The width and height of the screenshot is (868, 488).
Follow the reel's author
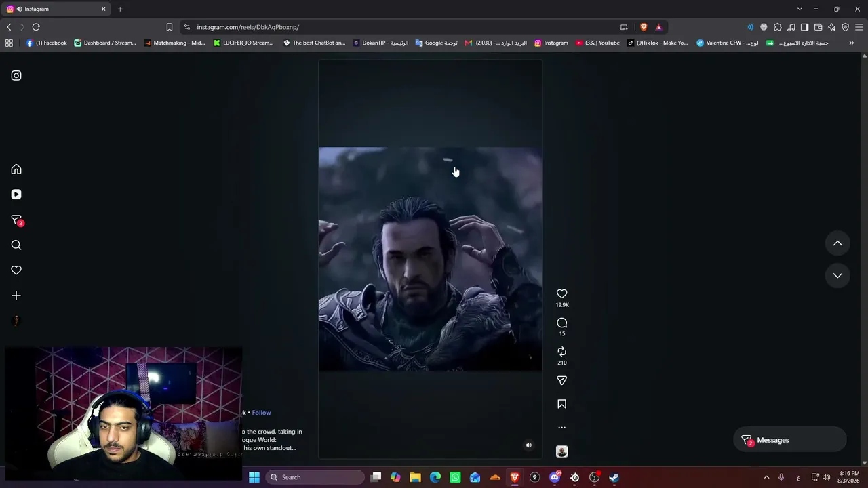point(261,413)
